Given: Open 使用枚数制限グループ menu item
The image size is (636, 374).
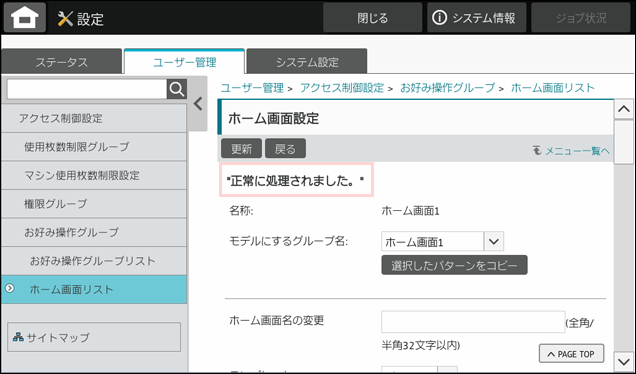Looking at the screenshot, I should point(94,146).
